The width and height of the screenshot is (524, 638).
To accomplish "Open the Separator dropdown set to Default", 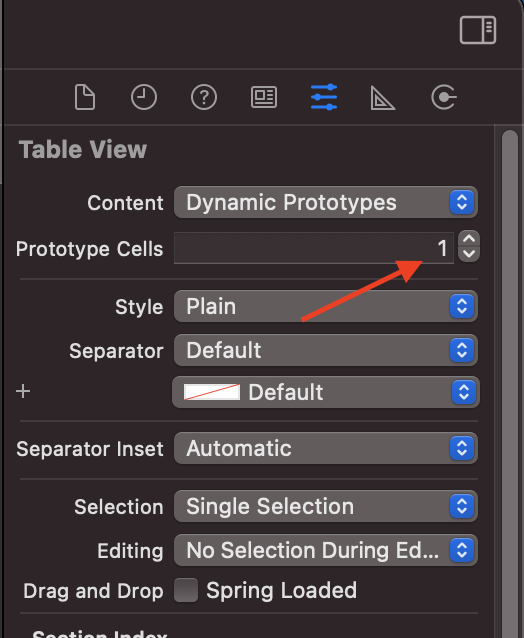I will point(325,350).
